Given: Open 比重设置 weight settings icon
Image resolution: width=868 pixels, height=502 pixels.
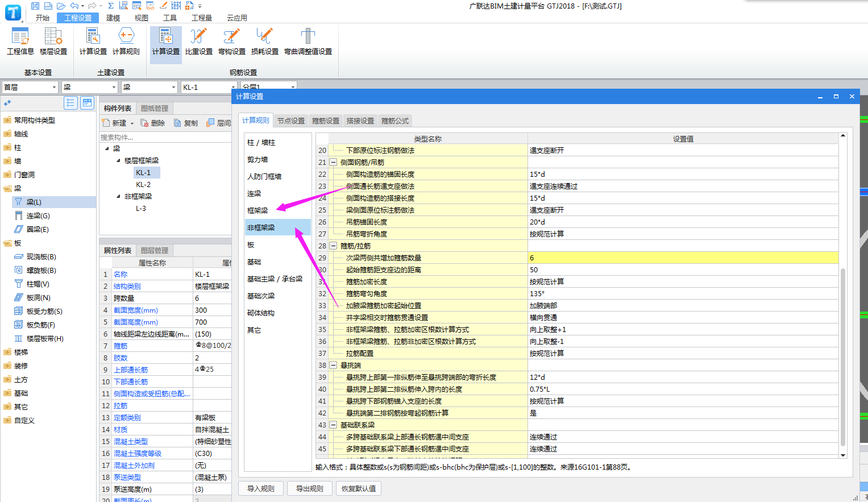Looking at the screenshot, I should (x=199, y=42).
